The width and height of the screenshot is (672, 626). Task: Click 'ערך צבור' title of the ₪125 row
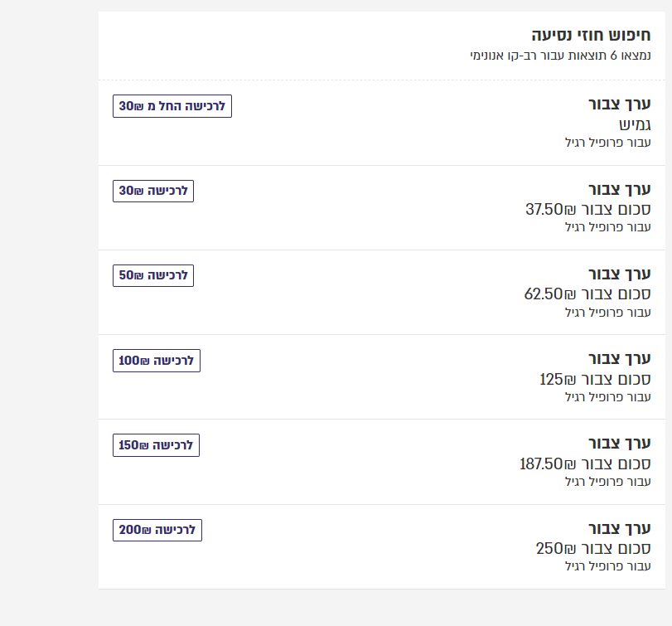pyautogui.click(x=620, y=358)
